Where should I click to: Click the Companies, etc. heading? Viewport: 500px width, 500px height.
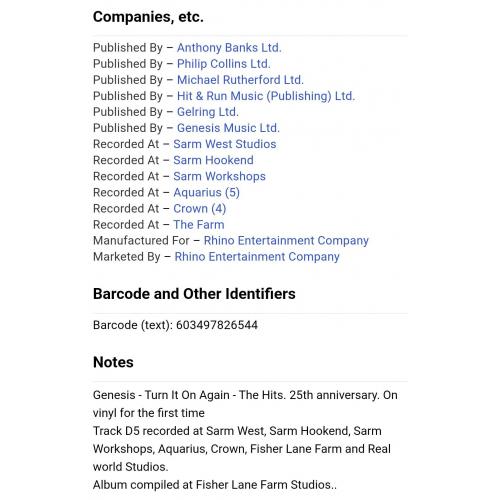coord(148,17)
